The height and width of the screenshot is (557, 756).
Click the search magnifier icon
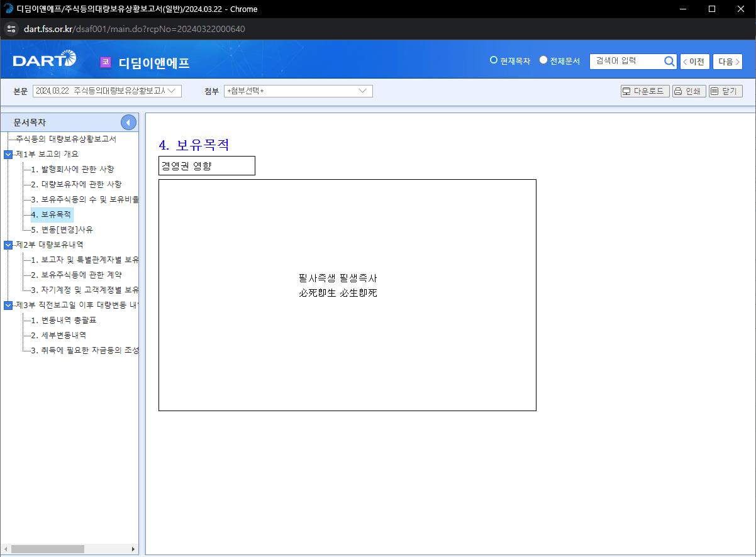click(x=669, y=61)
